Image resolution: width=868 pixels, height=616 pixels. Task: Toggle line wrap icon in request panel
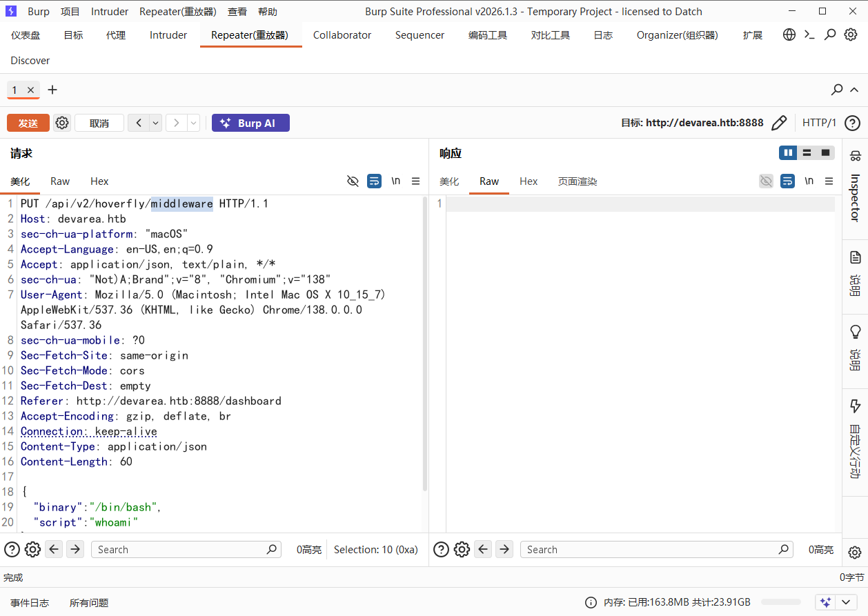click(374, 181)
